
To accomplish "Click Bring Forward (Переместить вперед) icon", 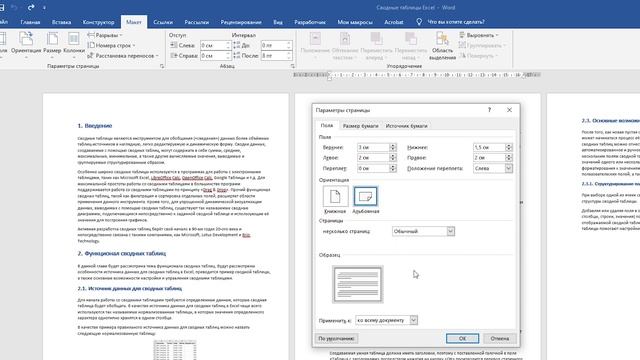I will click(x=376, y=46).
